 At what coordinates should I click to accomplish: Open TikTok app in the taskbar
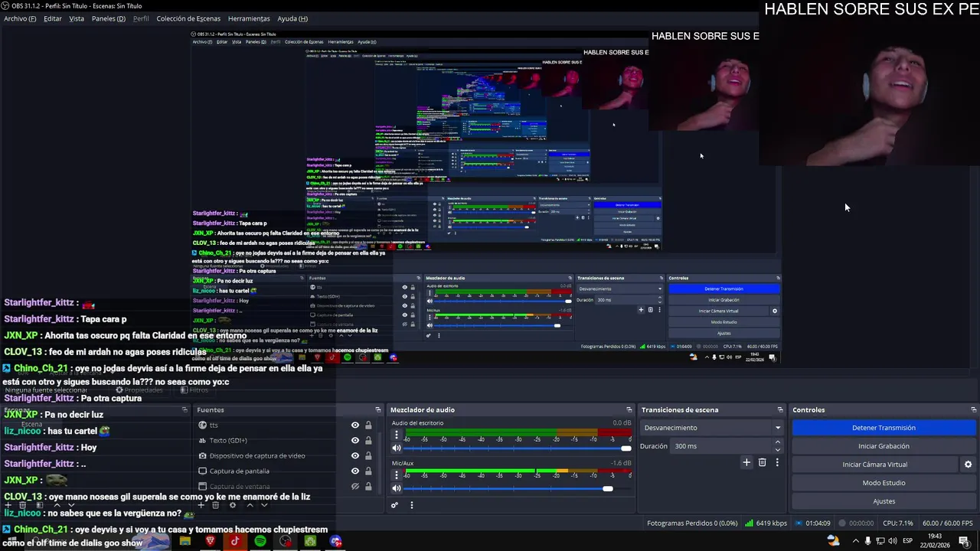tap(235, 541)
